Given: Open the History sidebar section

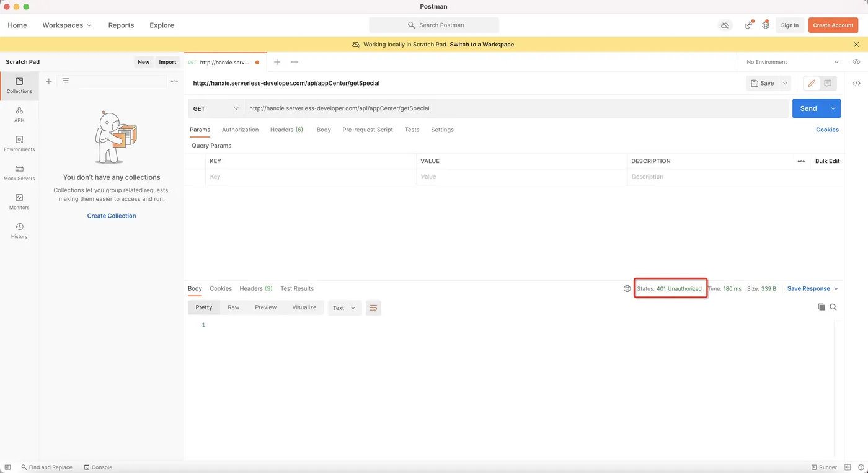Looking at the screenshot, I should 19,231.
